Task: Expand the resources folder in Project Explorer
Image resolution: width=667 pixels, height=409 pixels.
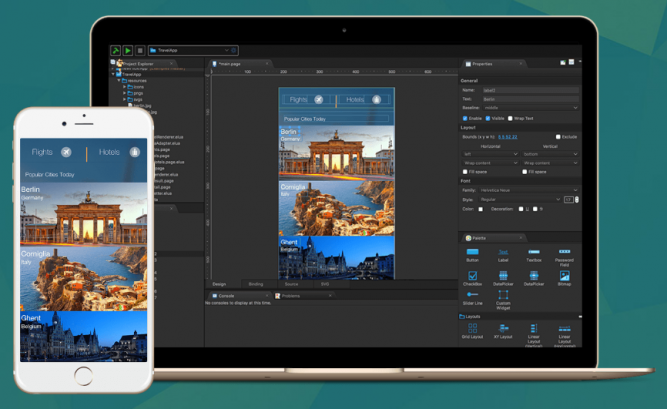Action: tap(119, 80)
